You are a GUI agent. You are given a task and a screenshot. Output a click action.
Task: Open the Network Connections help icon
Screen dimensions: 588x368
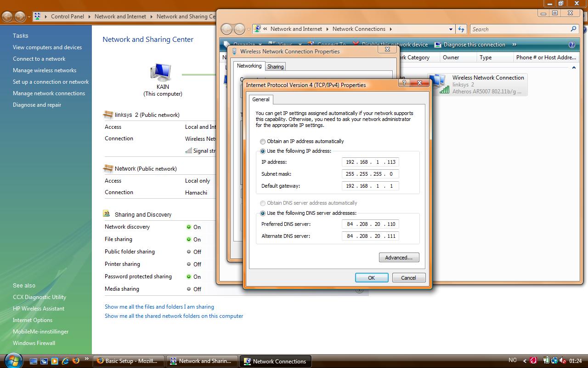tap(572, 45)
